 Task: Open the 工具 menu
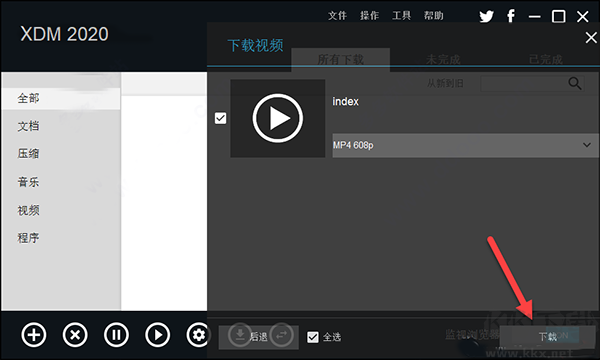[x=401, y=16]
